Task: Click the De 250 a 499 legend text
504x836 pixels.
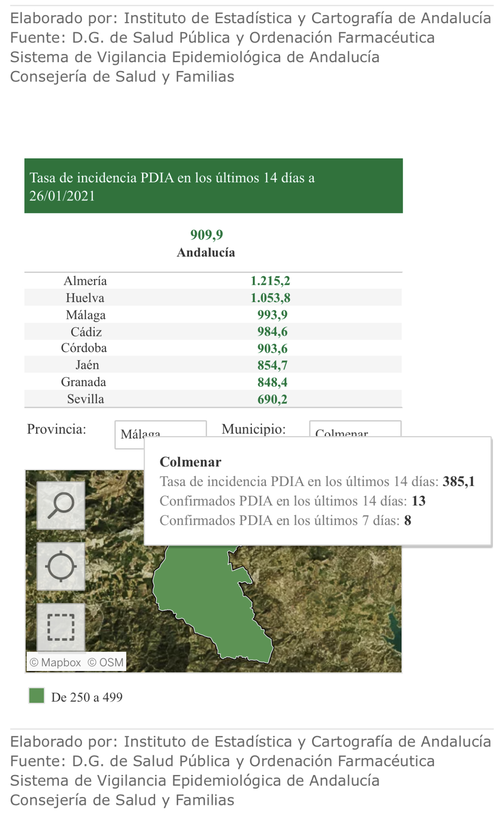Action: tap(87, 697)
